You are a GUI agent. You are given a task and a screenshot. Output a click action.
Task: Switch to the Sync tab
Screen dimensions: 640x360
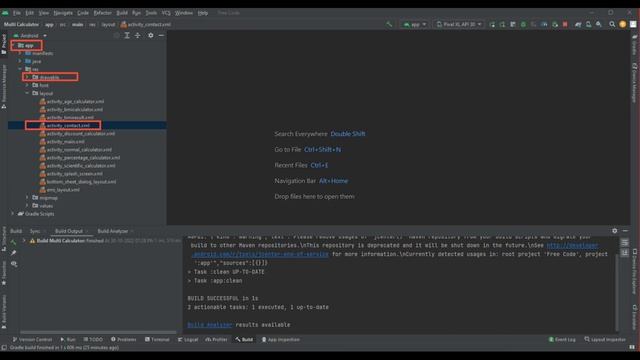tap(35, 231)
